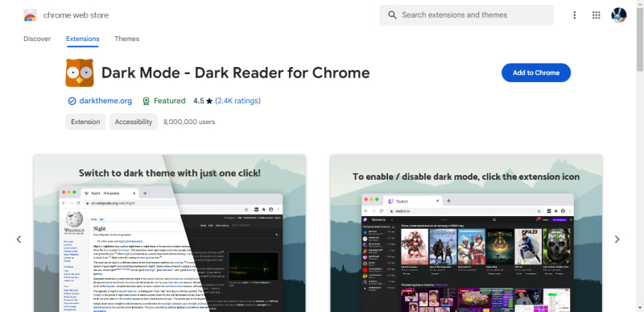
Task: Click the search magnifier icon
Action: (x=392, y=15)
